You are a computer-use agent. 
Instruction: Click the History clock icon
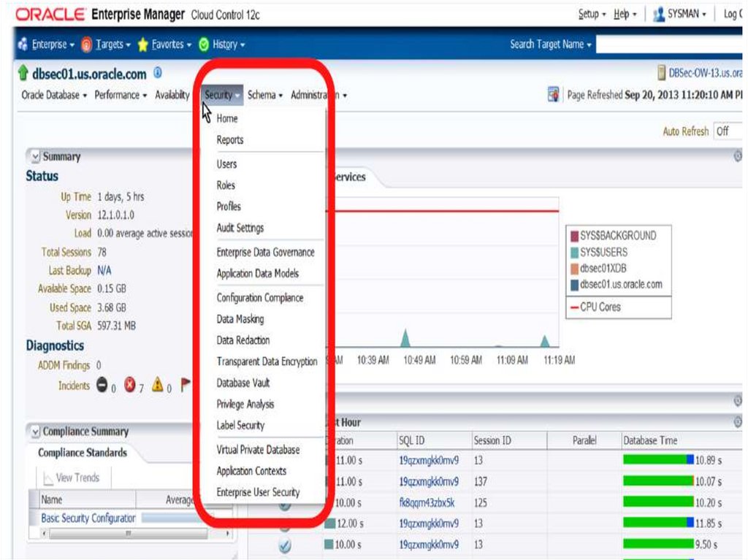coord(204,45)
